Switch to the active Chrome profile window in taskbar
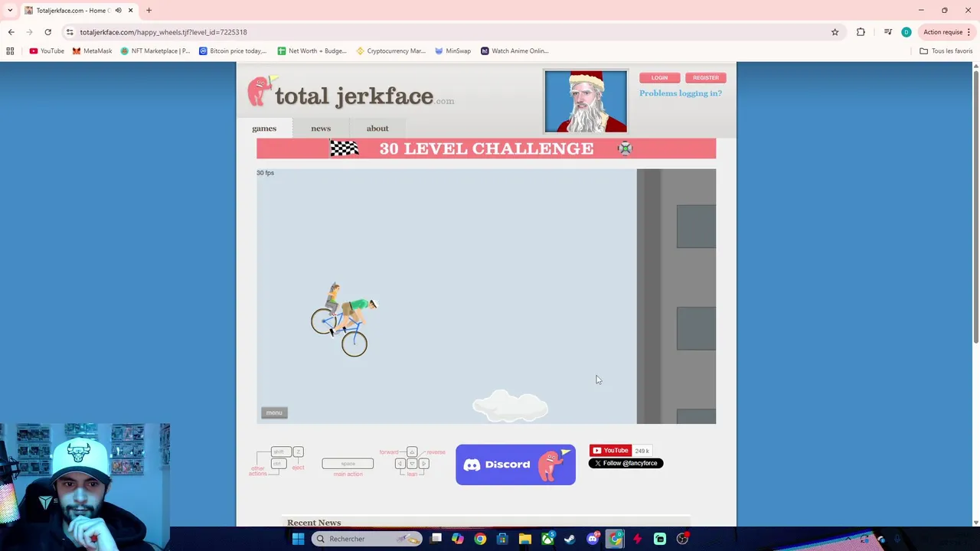 tap(615, 539)
